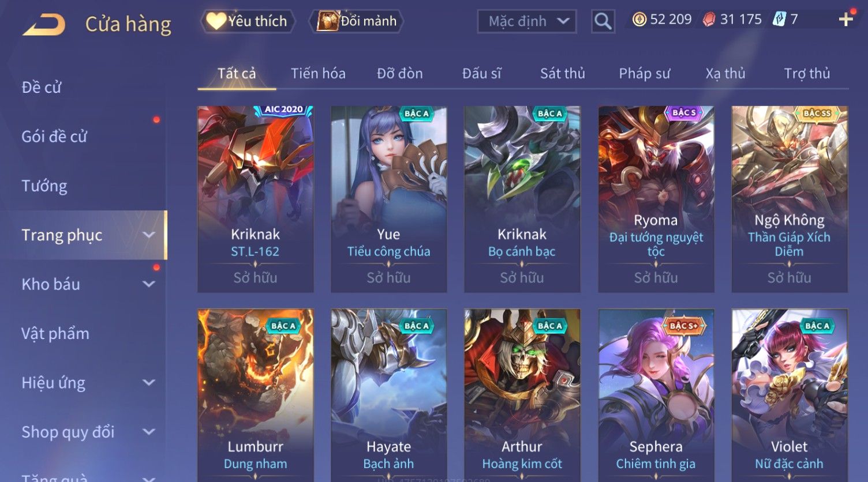Image resolution: width=868 pixels, height=482 pixels.
Task: Open the Mặc định sort dropdown
Action: (527, 21)
